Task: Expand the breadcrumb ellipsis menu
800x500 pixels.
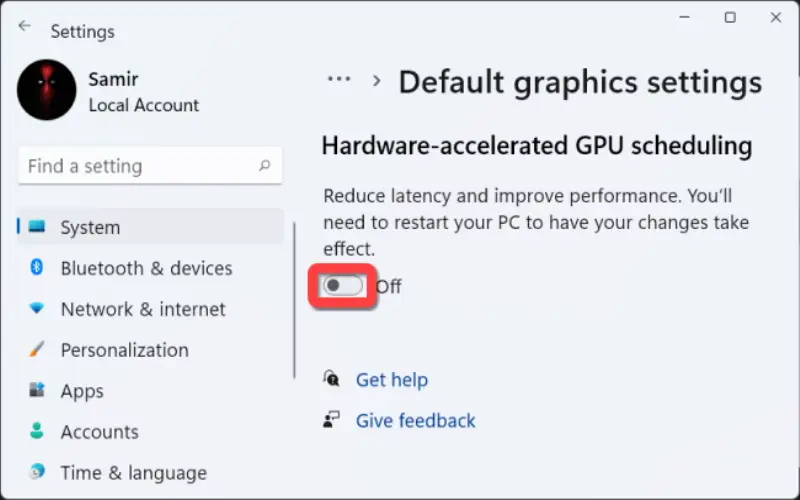Action: 339,79
